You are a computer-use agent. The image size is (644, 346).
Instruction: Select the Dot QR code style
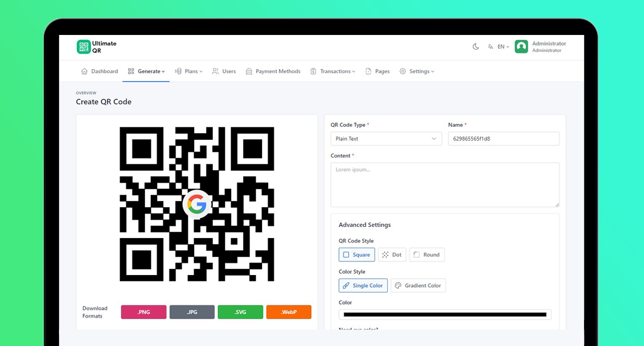pyautogui.click(x=392, y=255)
